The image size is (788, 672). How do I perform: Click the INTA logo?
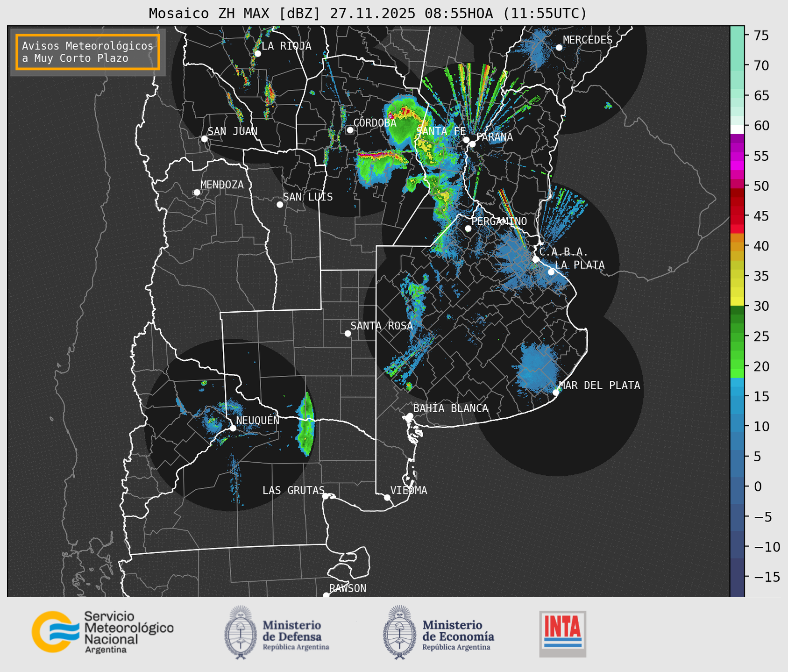click(562, 634)
